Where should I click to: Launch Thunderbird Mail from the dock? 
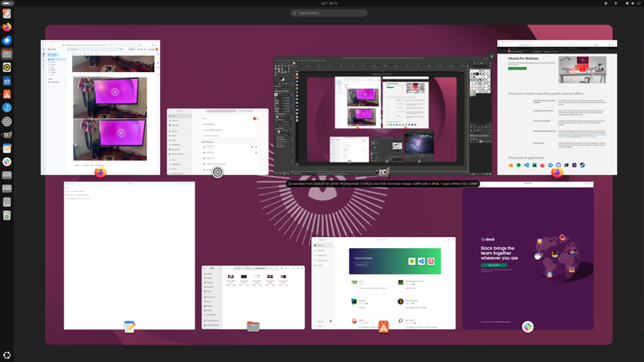[7, 40]
